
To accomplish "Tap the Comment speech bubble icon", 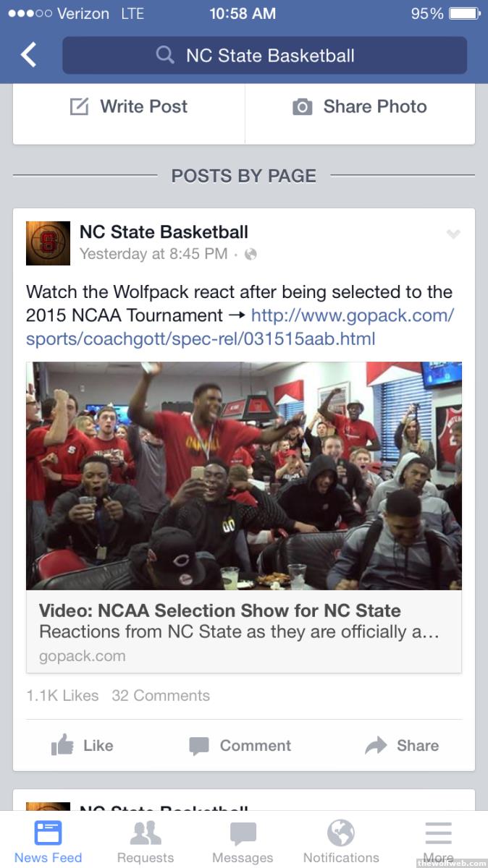I will (199, 746).
